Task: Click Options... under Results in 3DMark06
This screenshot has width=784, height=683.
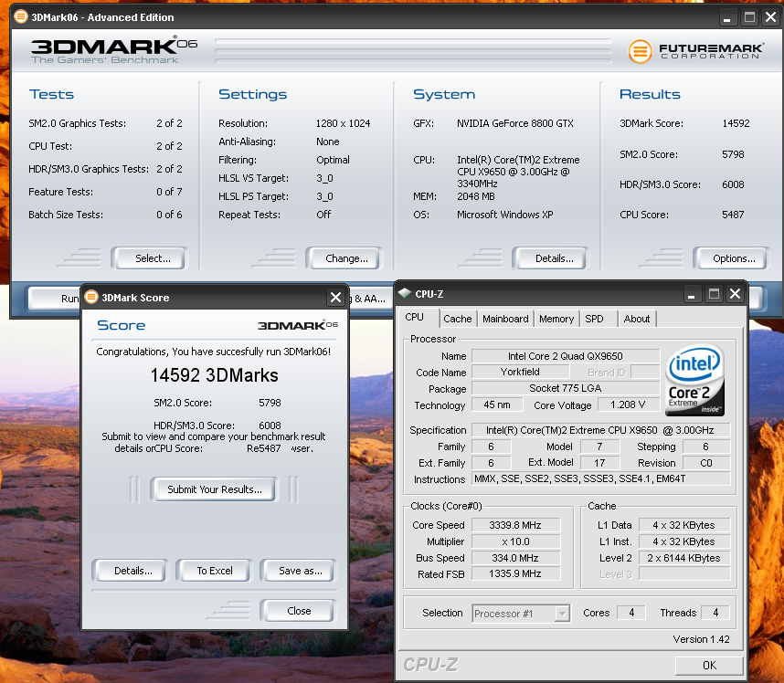Action: [730, 258]
